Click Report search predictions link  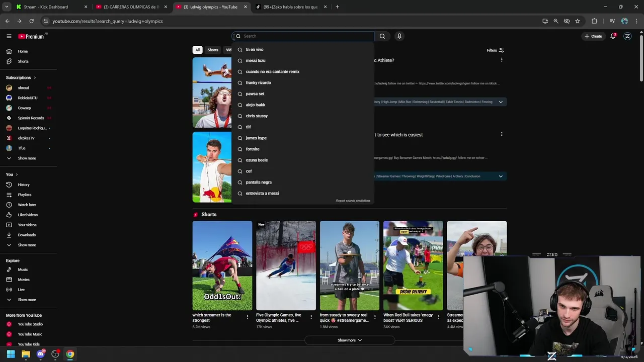[x=353, y=201]
